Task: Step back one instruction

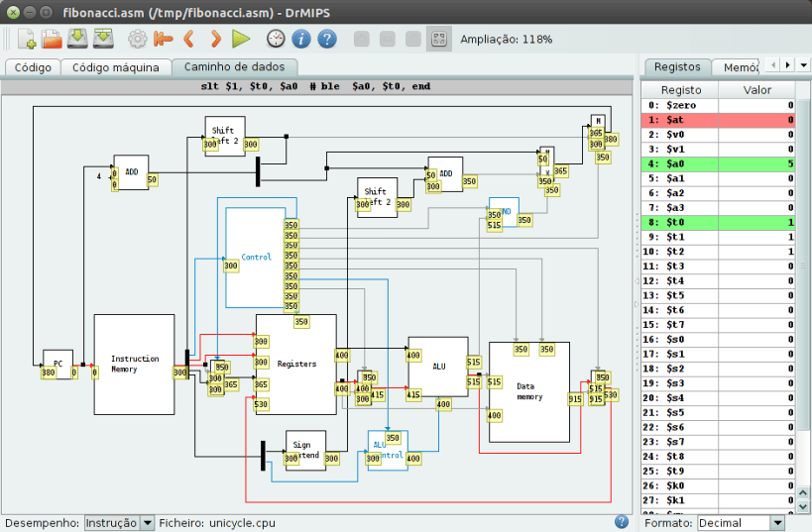Action: point(189,40)
